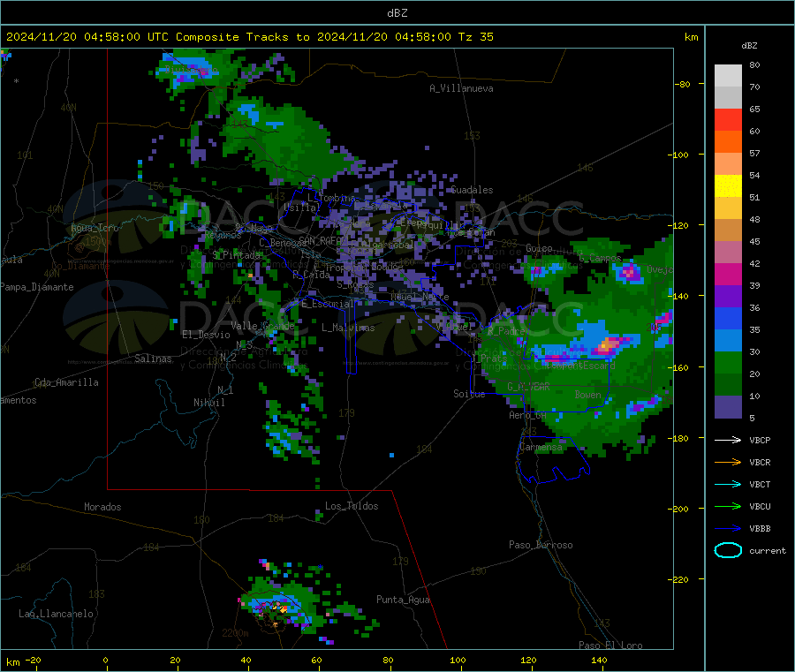Pick the light blue 30-35 dBZ swatch

(x=728, y=341)
